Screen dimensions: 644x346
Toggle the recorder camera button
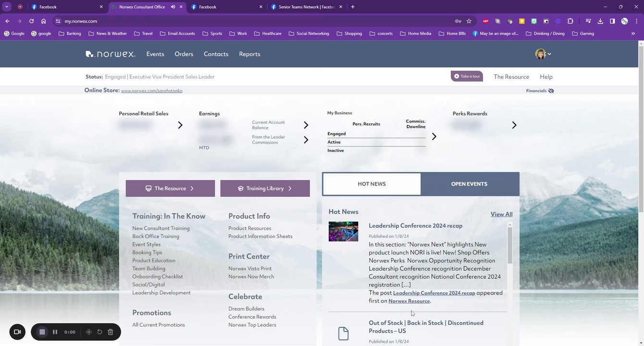tap(17, 332)
